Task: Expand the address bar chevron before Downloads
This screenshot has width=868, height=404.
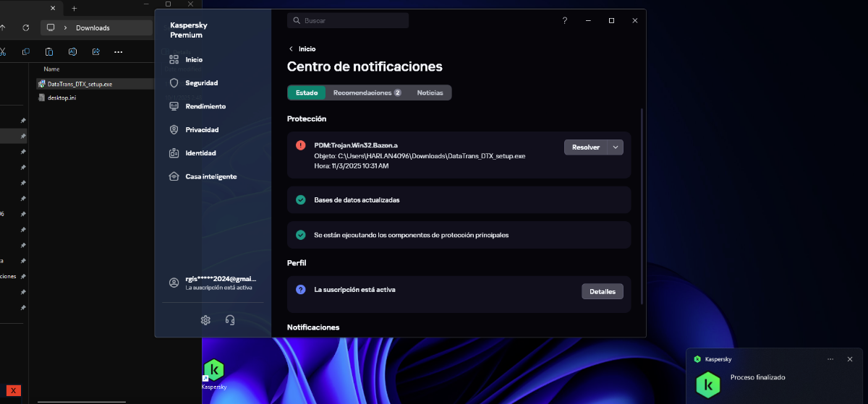Action: coord(66,27)
